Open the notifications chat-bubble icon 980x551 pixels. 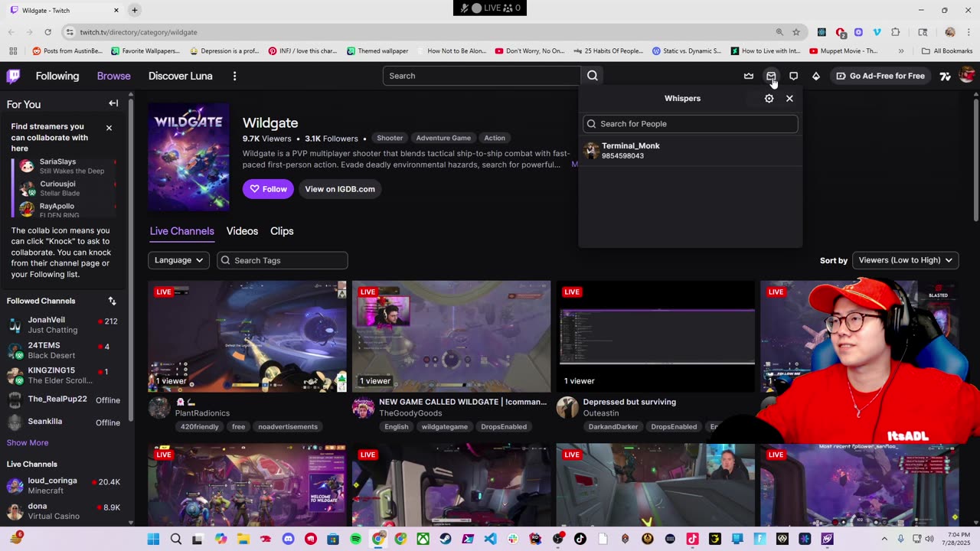point(793,76)
